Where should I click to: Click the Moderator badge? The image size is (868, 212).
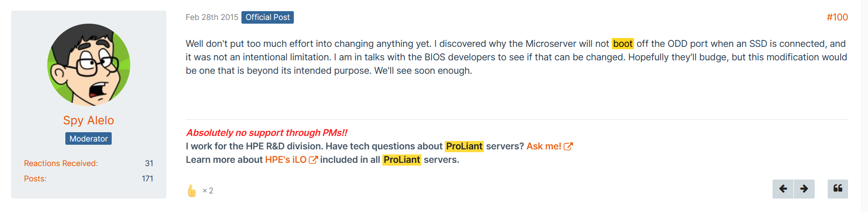[89, 139]
